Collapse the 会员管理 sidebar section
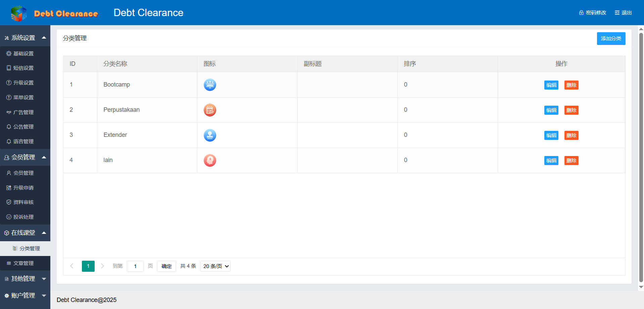Image resolution: width=644 pixels, height=309 pixels. [x=44, y=157]
